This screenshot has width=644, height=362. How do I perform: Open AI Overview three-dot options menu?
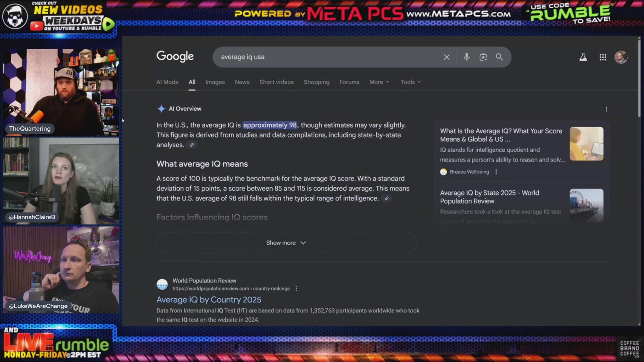[606, 109]
